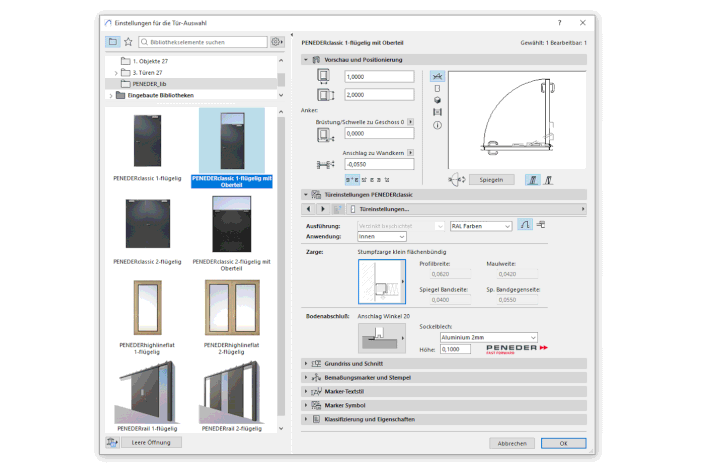The height and width of the screenshot is (470, 705).
Task: Collapse Vorschau und Positionierung panel
Action: pos(306,59)
